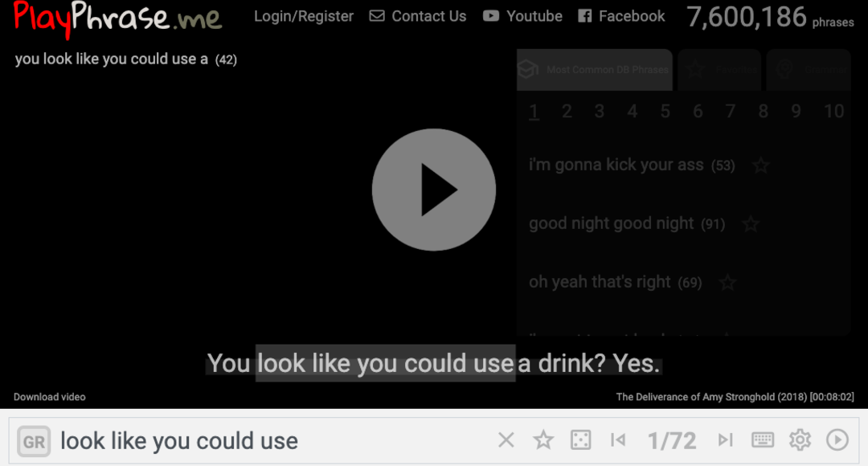The image size is (868, 466).
Task: Click the Download video link
Action: pyautogui.click(x=50, y=397)
